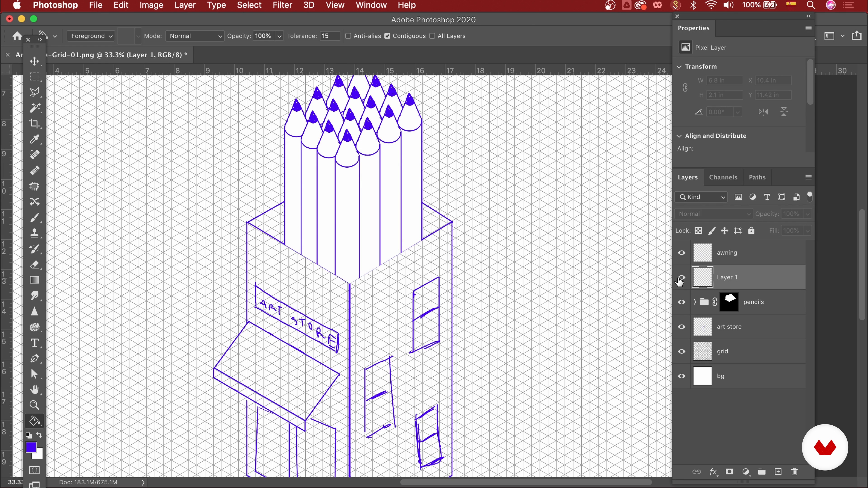
Task: Go to the Photoshop Home screen
Action: 17,36
